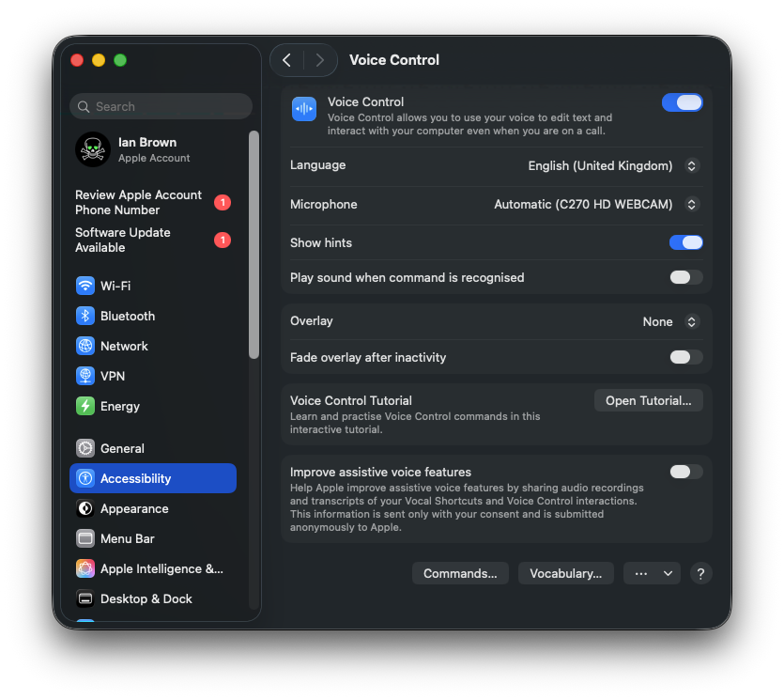This screenshot has height=699, width=784.
Task: Click the Voice Control Tutorial heading
Action: pos(351,400)
